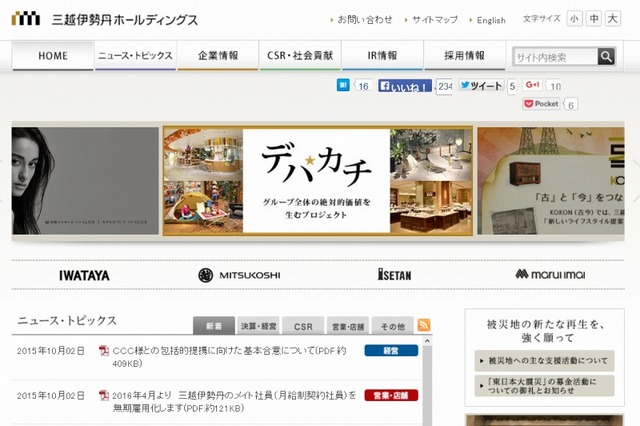
Task: Open the CSR・社会貢献 menu
Action: tap(300, 55)
